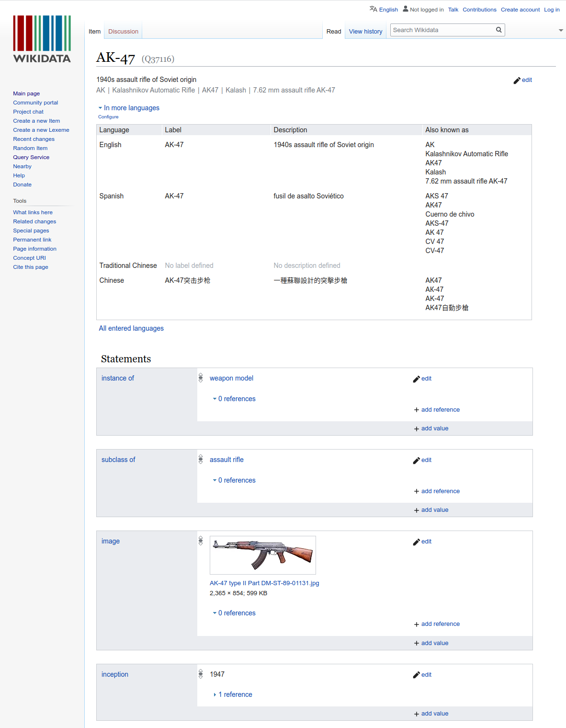Click the Donate sidebar link
Screen dimensions: 566x728
click(x=22, y=185)
